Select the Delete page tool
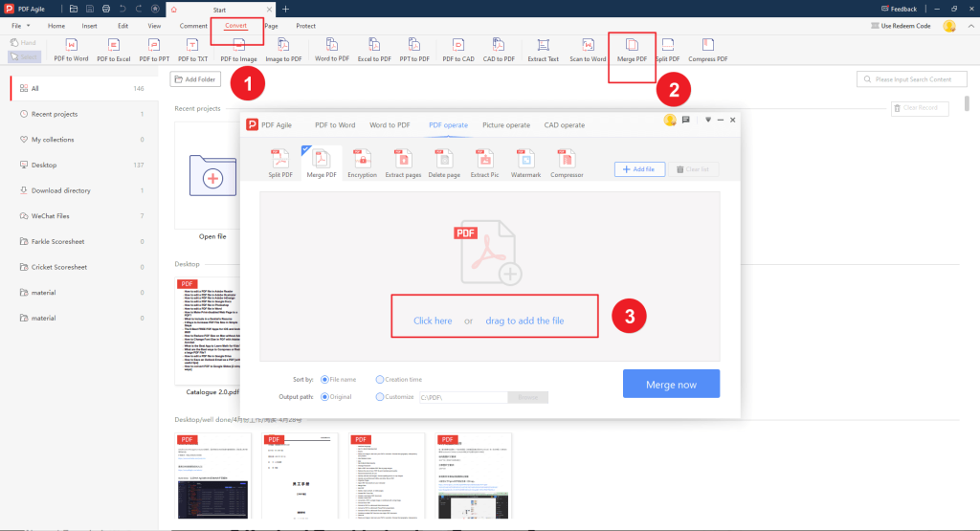Image resolution: width=980 pixels, height=531 pixels. [444, 164]
